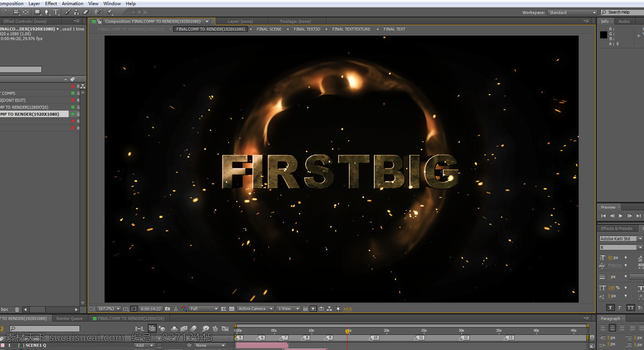Viewport: 644px width, 350px height.
Task: Open the composition flowchart icon
Action: tap(330, 309)
